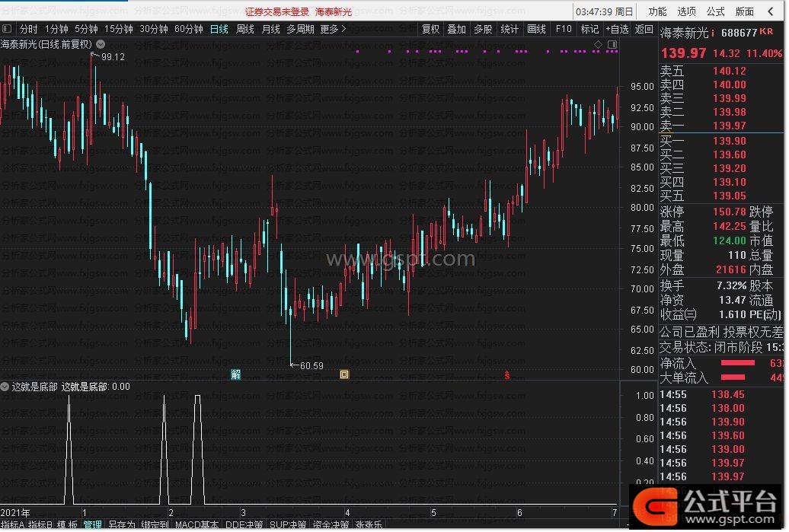
Task: Click the 买五 price 139.05
Action: (x=730, y=196)
